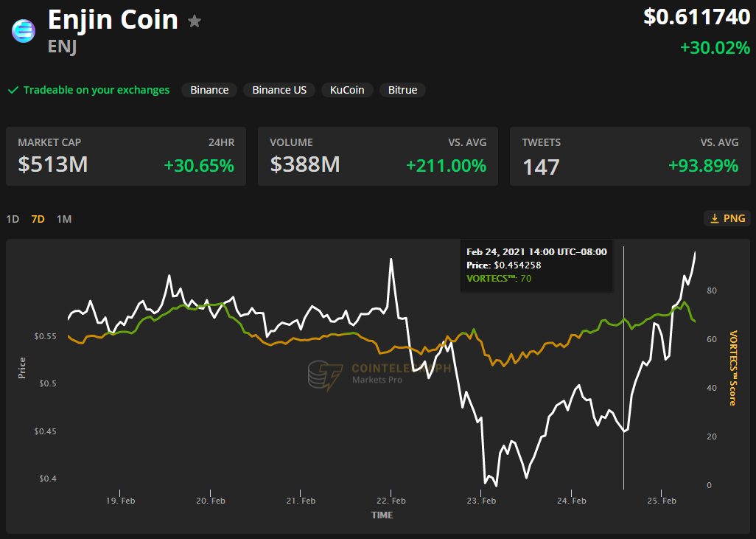This screenshot has height=539, width=756.
Task: Click 'Tradeable on your exchanges' text
Action: click(97, 90)
